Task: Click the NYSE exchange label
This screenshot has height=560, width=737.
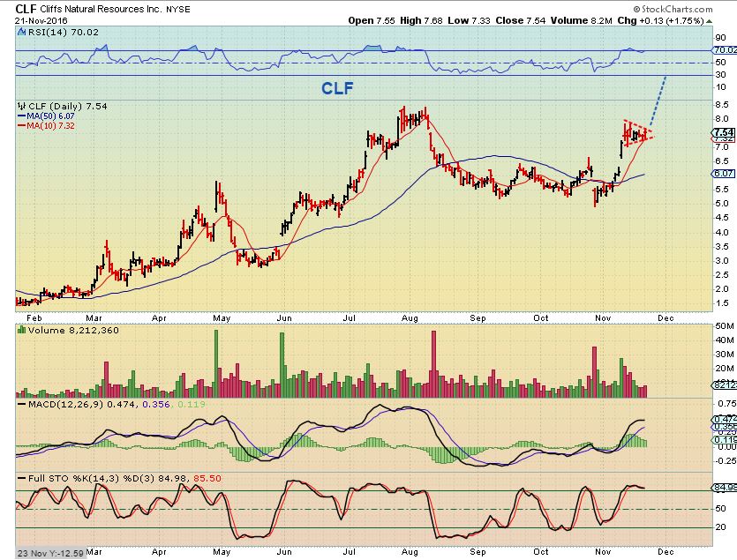Action: 177,10
